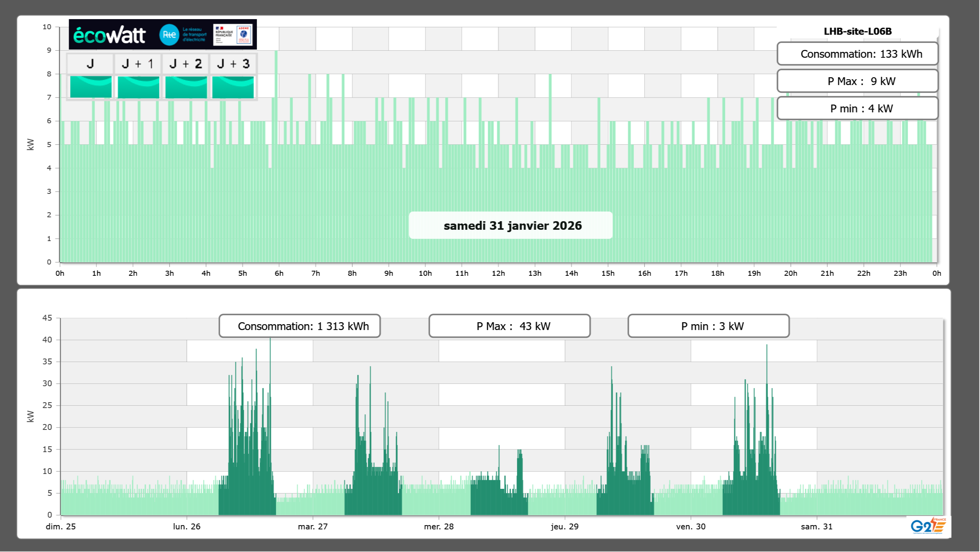
Task: Click the green signal icon under J + 2
Action: point(186,87)
